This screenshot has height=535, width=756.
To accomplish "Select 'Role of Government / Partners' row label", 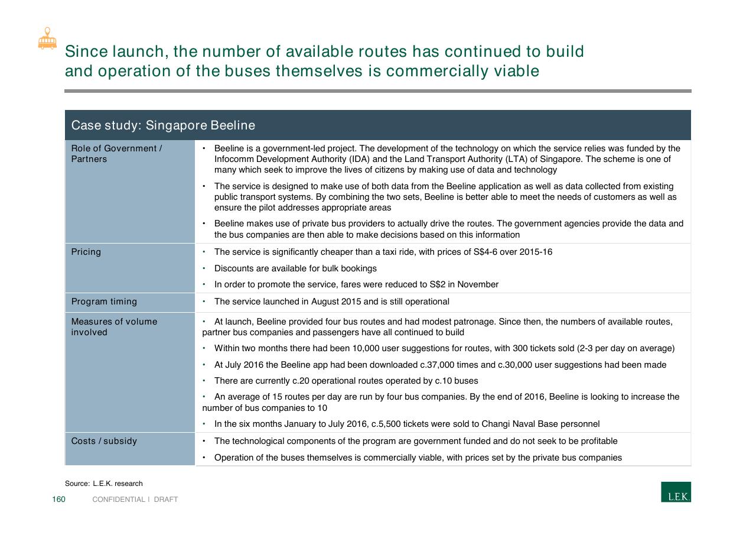I will coord(116,154).
